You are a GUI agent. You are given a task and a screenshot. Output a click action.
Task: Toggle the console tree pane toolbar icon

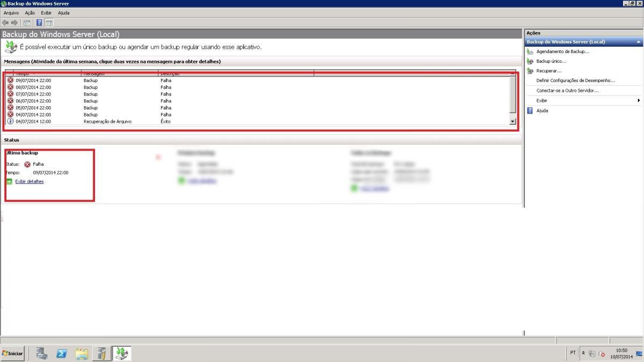(x=27, y=23)
